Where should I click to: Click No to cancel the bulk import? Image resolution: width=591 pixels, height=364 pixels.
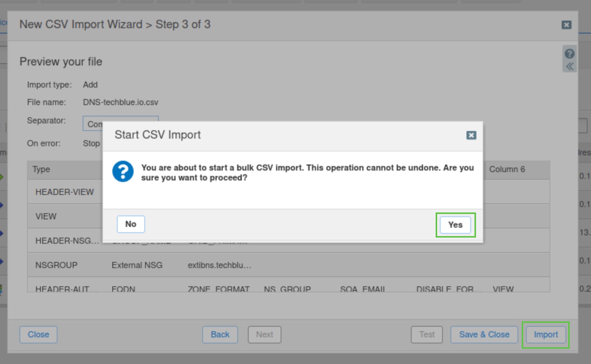pyautogui.click(x=131, y=224)
